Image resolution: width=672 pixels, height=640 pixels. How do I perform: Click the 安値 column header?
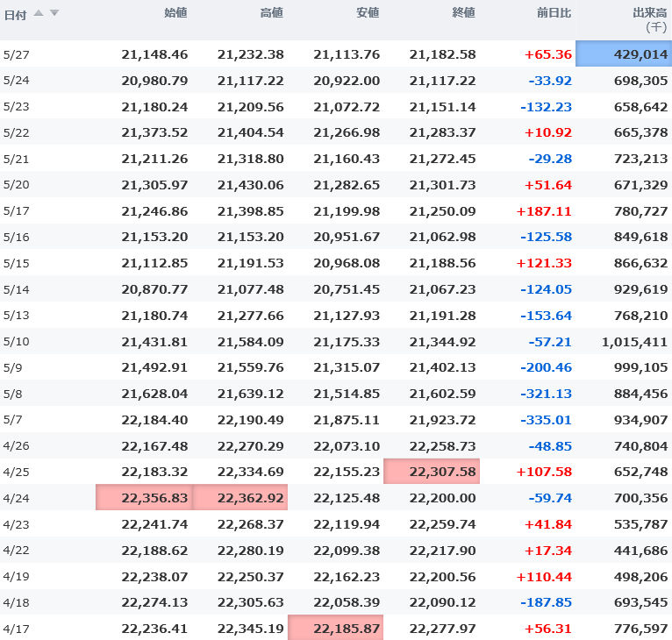pos(368,13)
